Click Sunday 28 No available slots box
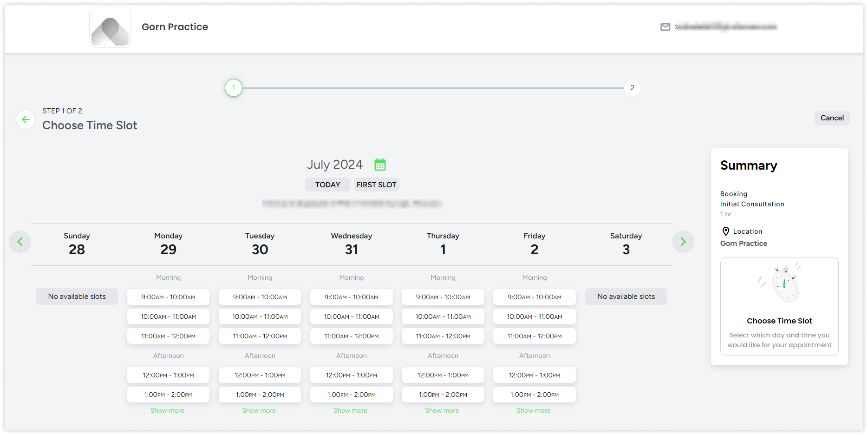This screenshot has width=868, height=435. tap(77, 297)
